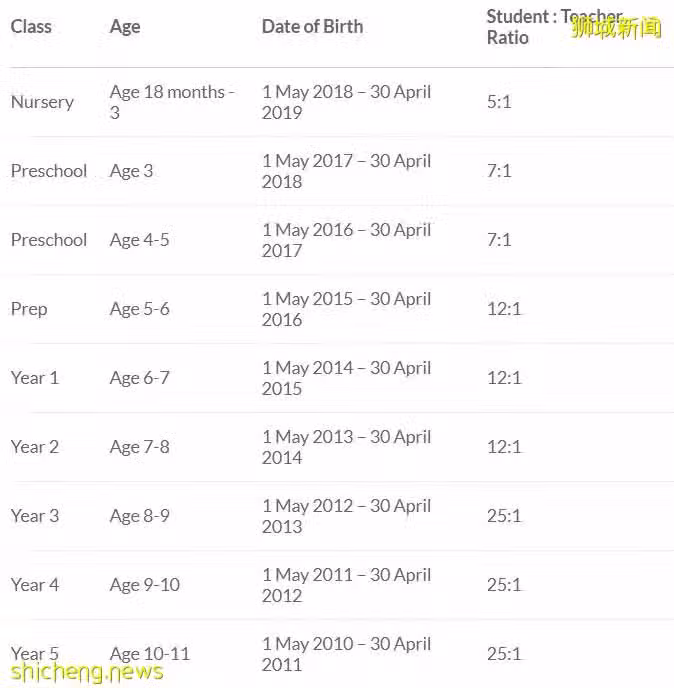The height and width of the screenshot is (688, 674).
Task: Select date range 1 May 2012 – 30 April 2013
Action: pyautogui.click(x=346, y=516)
